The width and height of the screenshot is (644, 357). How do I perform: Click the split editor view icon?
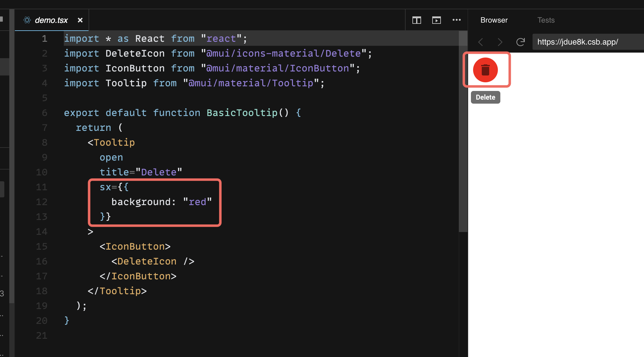[416, 20]
